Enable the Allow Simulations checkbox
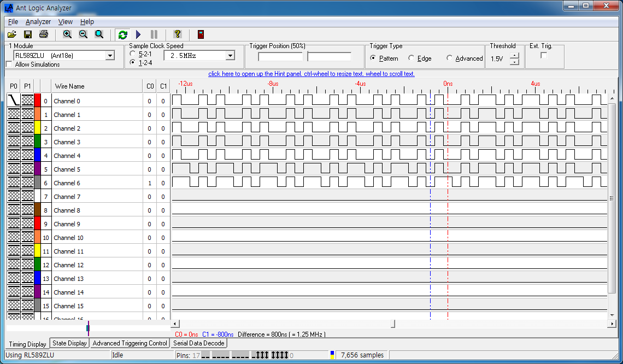This screenshot has height=364, width=623. (9, 64)
